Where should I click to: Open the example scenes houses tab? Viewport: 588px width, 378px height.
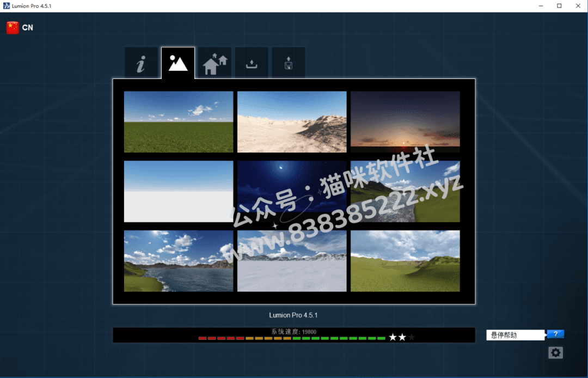point(215,63)
